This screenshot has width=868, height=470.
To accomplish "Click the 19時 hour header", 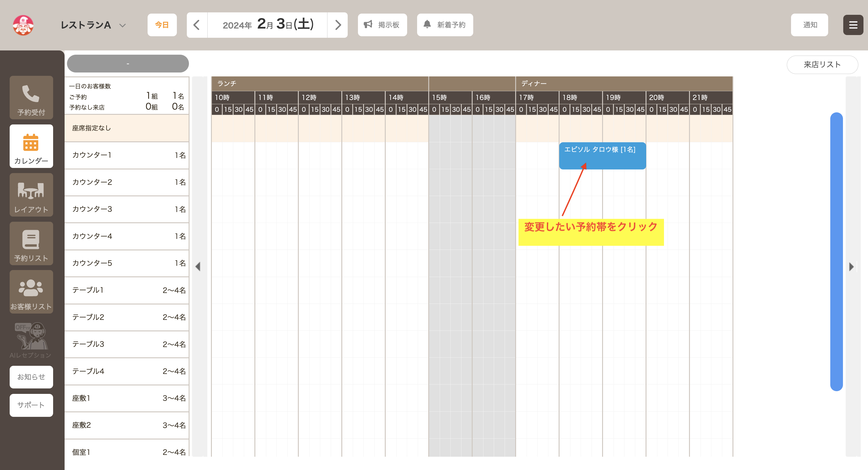I will (624, 98).
